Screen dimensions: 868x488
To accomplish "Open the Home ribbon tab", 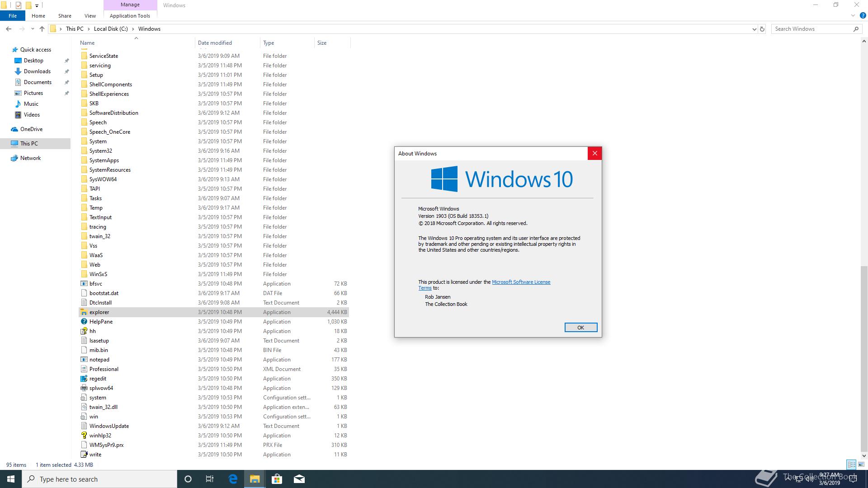I will [x=38, y=16].
